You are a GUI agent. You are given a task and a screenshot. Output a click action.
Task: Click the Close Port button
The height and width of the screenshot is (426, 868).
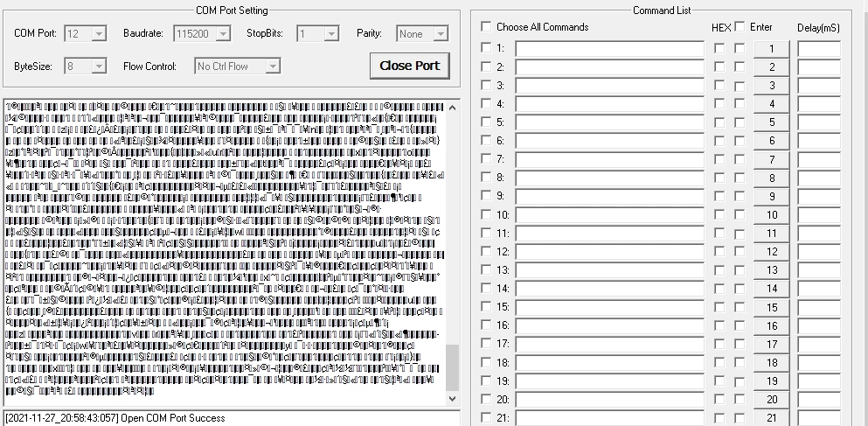(x=410, y=66)
